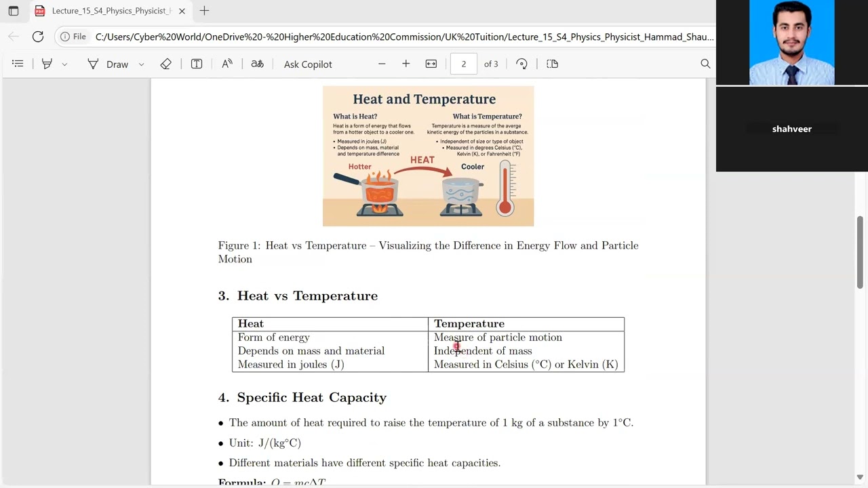Screen dimensions: 868x488
Task: Select the Erase tool
Action: [x=165, y=64]
